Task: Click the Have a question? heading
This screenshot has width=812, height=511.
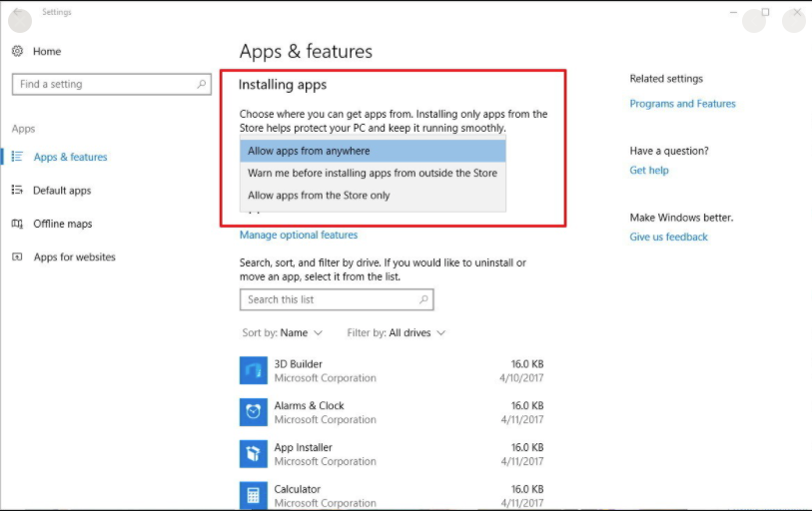Action: 669,151
